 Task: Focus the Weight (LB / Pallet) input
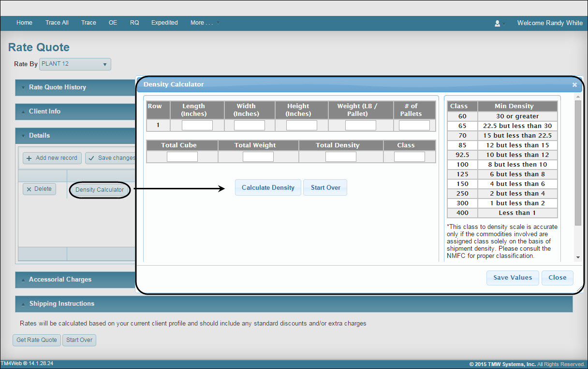pos(361,126)
